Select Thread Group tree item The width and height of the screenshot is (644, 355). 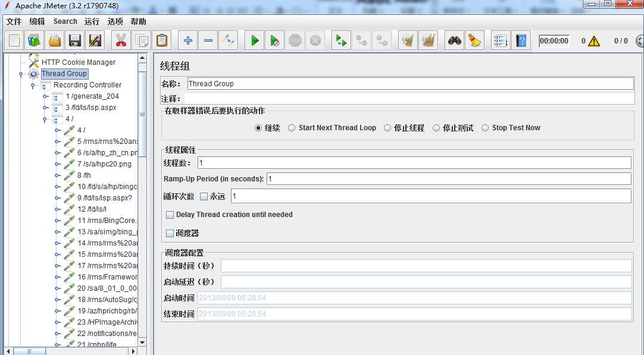click(x=64, y=74)
